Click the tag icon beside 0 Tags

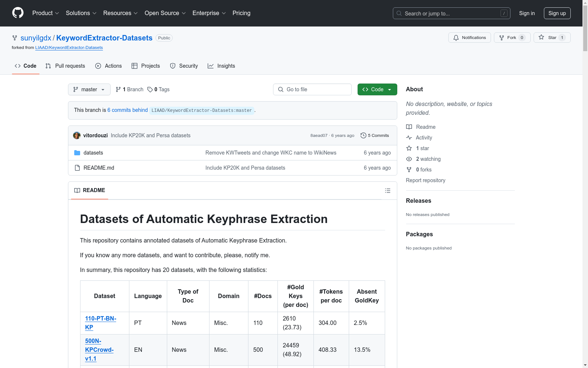150,89
